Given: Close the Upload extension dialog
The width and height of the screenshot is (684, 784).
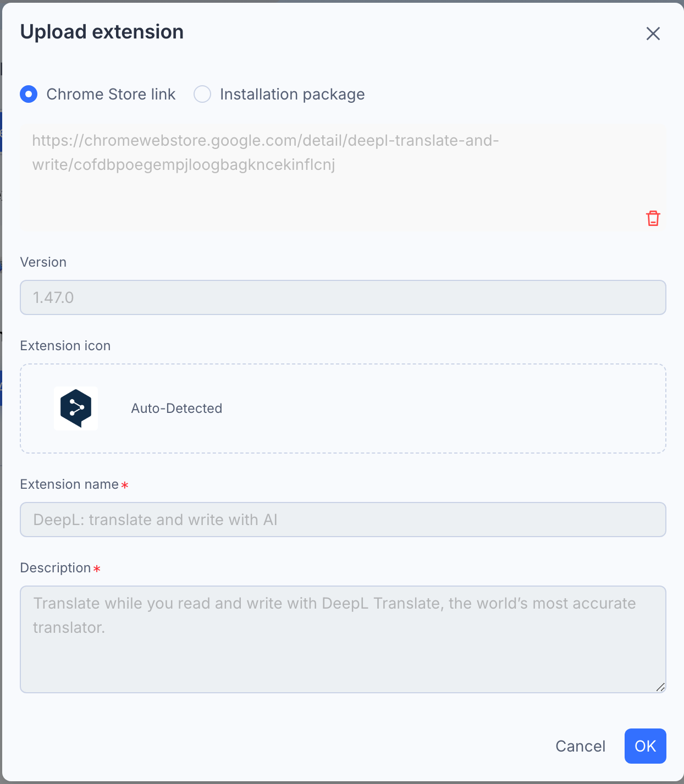Looking at the screenshot, I should pos(653,34).
